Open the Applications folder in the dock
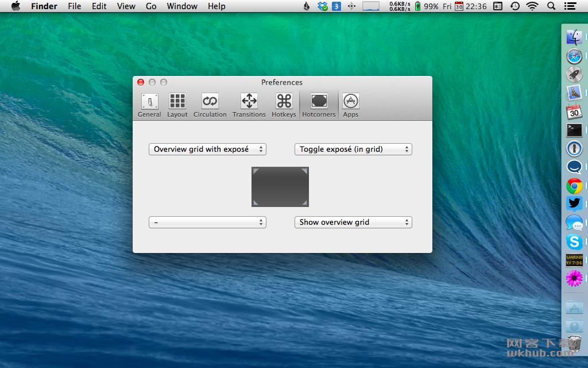 click(574, 308)
